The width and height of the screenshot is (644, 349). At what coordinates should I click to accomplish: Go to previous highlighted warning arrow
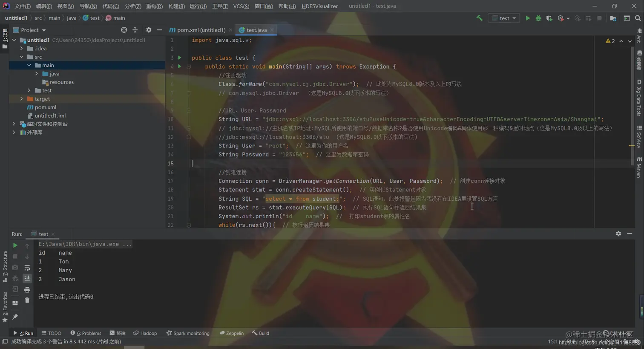tap(621, 41)
